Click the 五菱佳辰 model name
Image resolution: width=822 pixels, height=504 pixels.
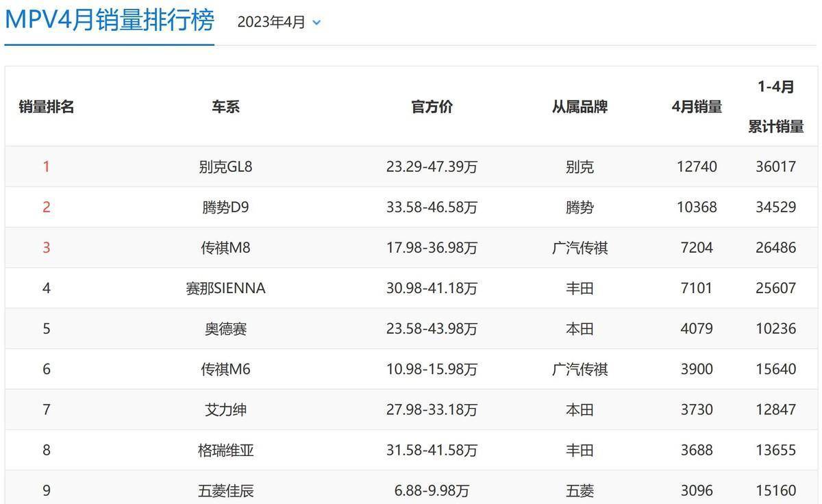(225, 490)
